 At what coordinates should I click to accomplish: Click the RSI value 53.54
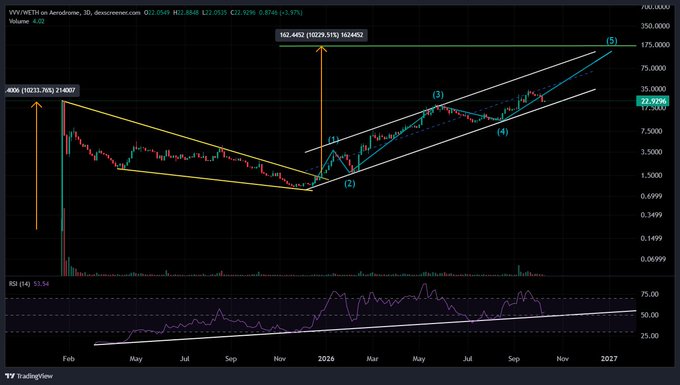(41, 284)
